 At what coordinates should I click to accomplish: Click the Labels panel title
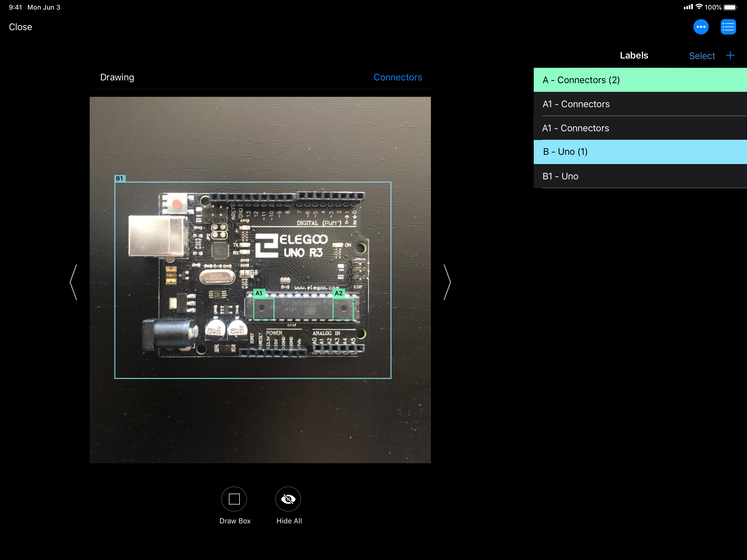tap(634, 56)
